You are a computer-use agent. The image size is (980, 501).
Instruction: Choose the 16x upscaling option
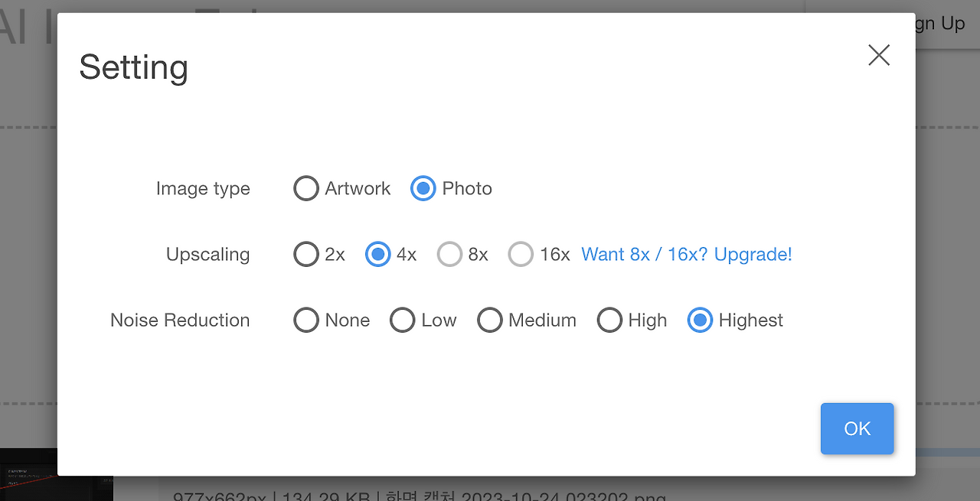pyautogui.click(x=521, y=254)
